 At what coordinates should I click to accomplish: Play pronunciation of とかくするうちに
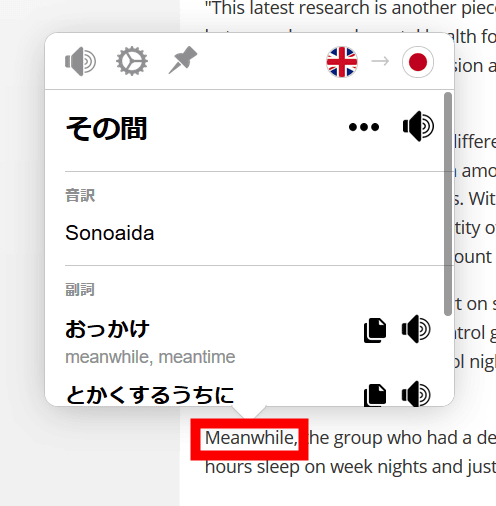tap(416, 394)
